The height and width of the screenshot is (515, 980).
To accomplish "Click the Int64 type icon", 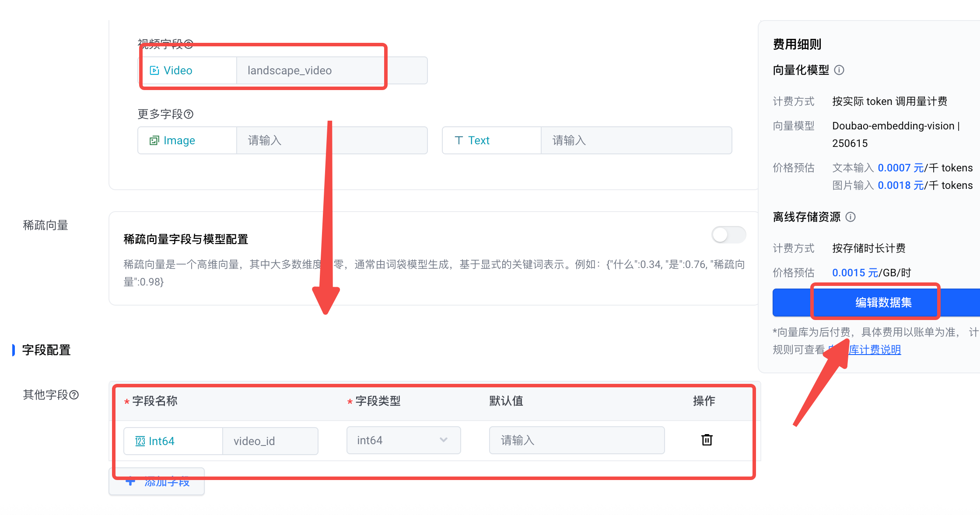I will pyautogui.click(x=140, y=441).
